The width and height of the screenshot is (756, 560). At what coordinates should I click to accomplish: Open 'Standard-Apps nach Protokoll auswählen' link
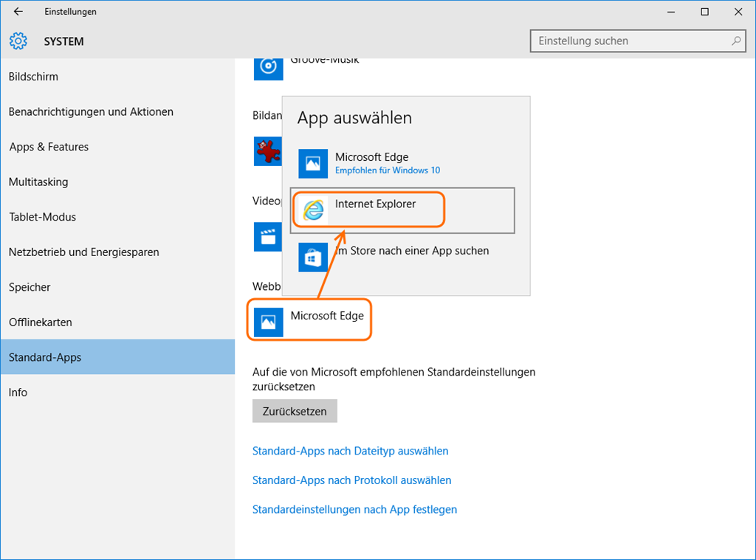pos(351,480)
